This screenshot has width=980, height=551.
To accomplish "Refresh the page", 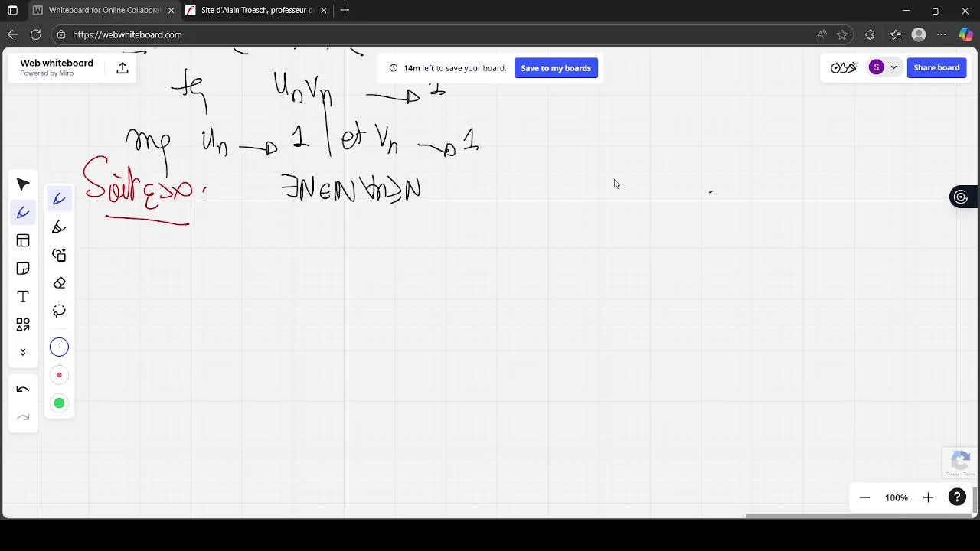I will pyautogui.click(x=35, y=34).
